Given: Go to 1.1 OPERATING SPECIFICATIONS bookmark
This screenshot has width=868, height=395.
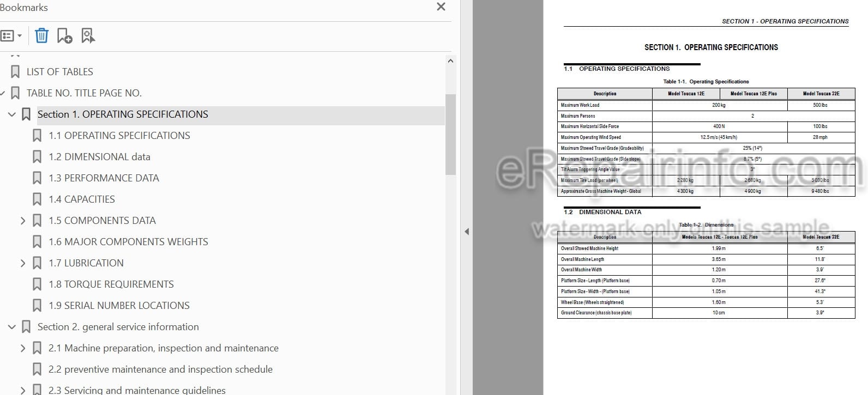Looking at the screenshot, I should [119, 136].
